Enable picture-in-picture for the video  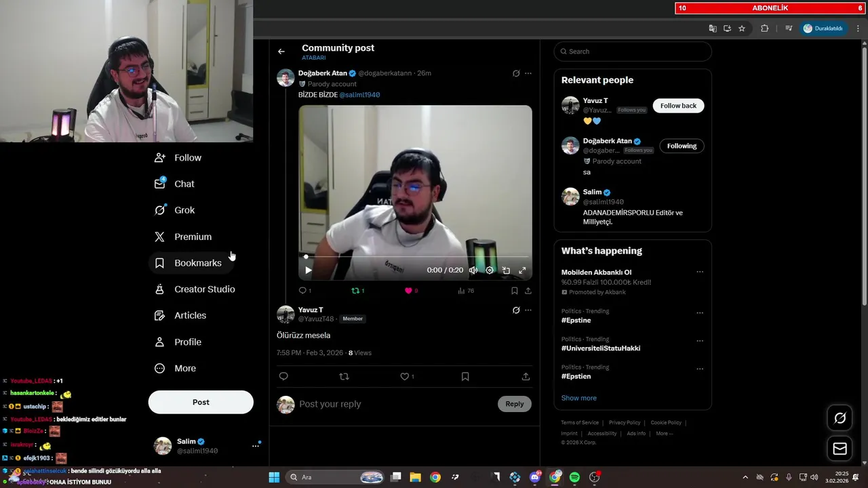[x=506, y=270]
